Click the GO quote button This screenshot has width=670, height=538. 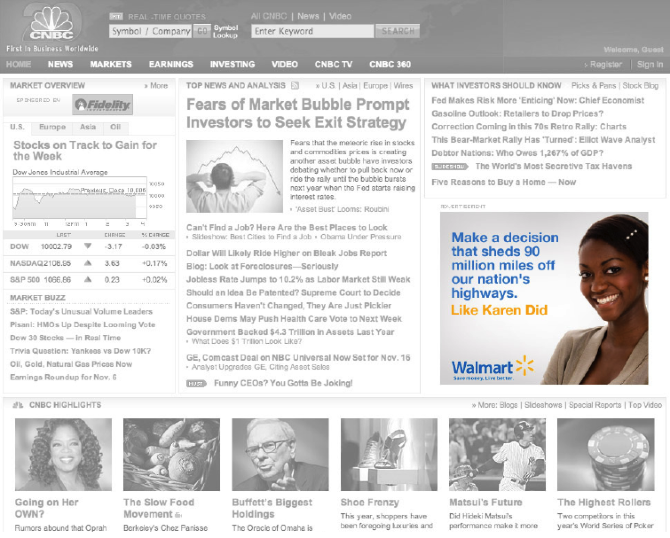tap(202, 31)
